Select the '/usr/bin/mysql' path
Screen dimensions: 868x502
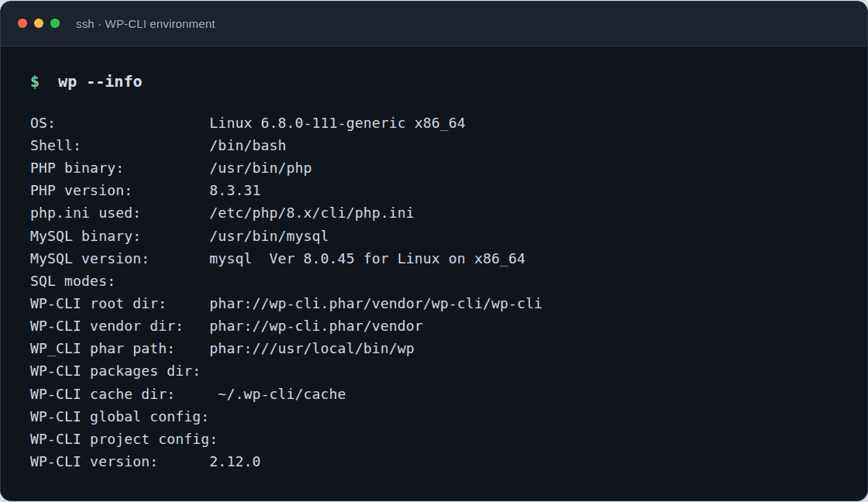point(269,236)
